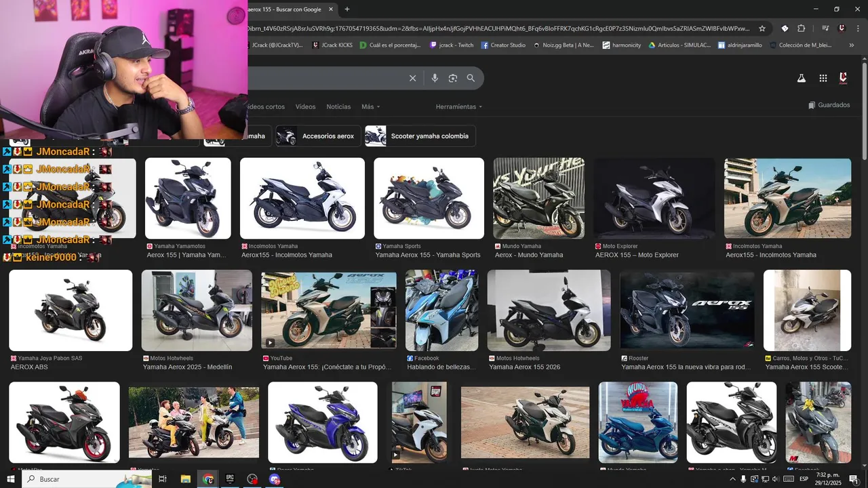Open the Colección de M_blei bookmark

(x=800, y=45)
